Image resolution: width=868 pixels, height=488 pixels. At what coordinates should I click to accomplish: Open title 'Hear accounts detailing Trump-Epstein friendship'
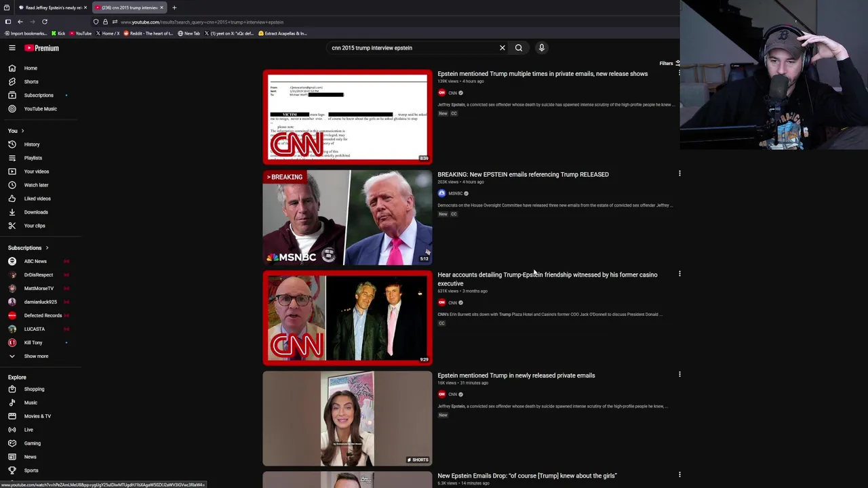point(547,279)
